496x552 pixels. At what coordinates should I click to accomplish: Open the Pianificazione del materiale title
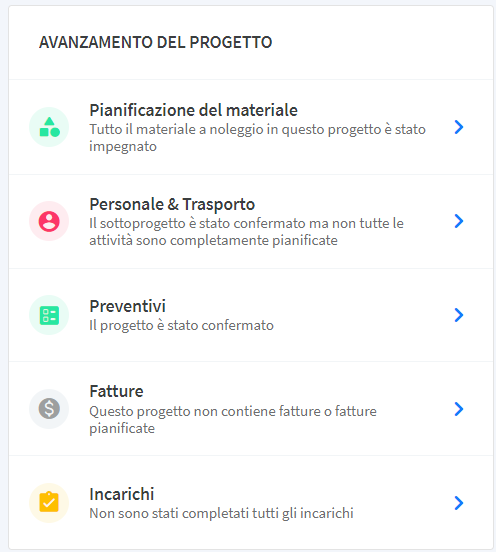[x=193, y=110]
